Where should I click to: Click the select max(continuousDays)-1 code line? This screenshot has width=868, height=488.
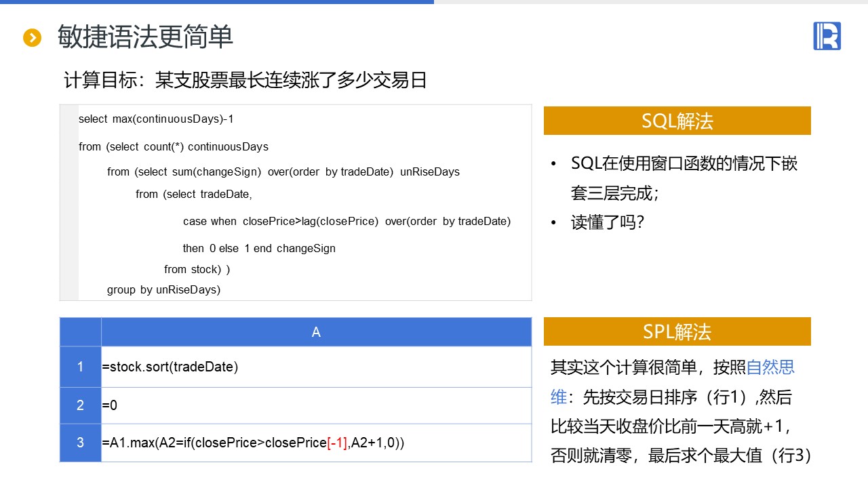(156, 119)
